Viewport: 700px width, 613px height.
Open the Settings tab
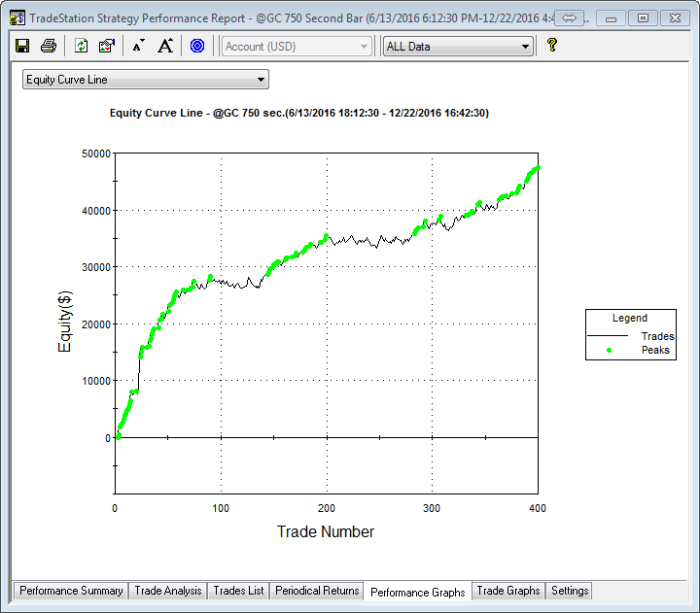tap(570, 591)
